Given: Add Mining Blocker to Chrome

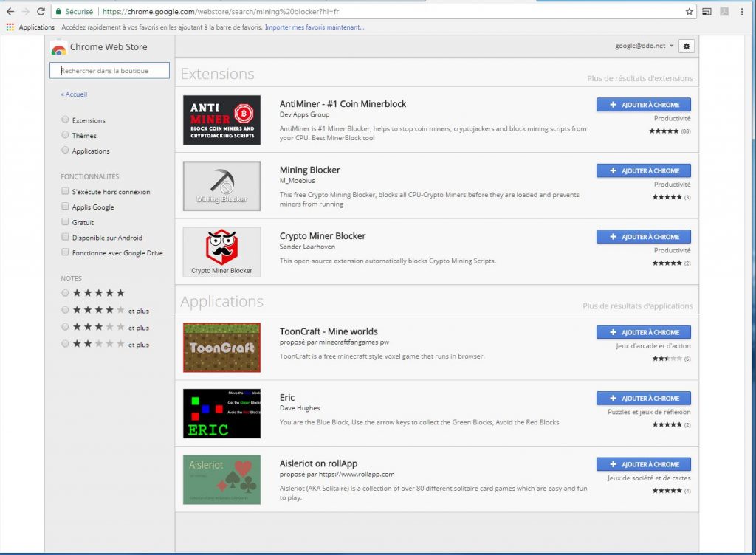Looking at the screenshot, I should click(x=643, y=170).
